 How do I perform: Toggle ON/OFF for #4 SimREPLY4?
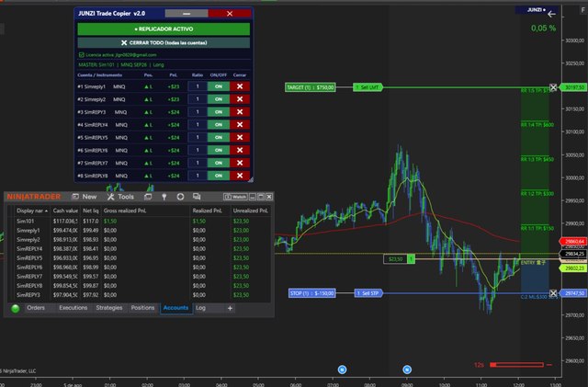[219, 125]
